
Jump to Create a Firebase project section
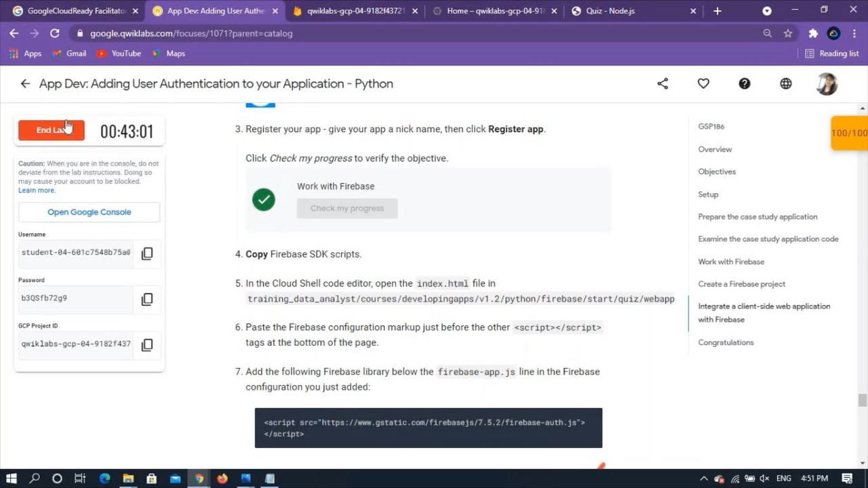point(742,284)
